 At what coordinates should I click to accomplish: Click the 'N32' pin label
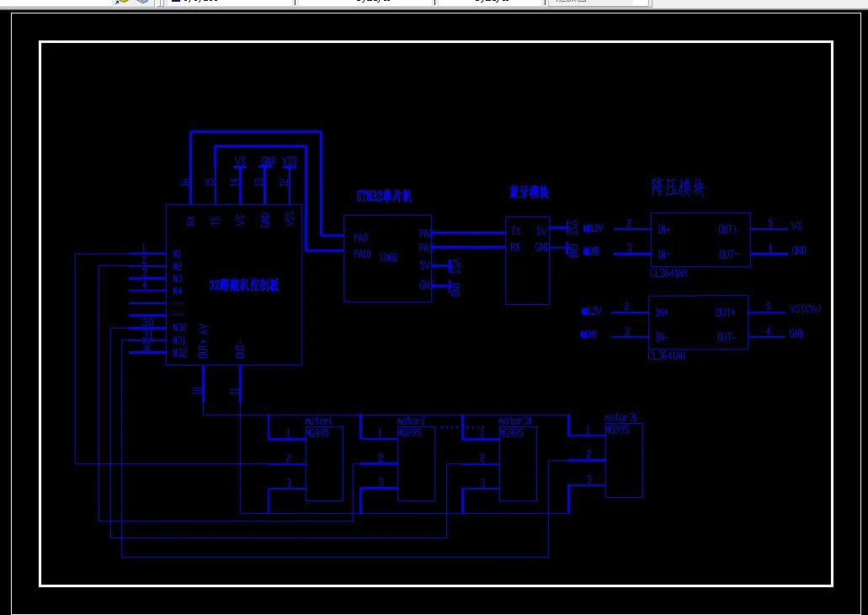point(179,353)
